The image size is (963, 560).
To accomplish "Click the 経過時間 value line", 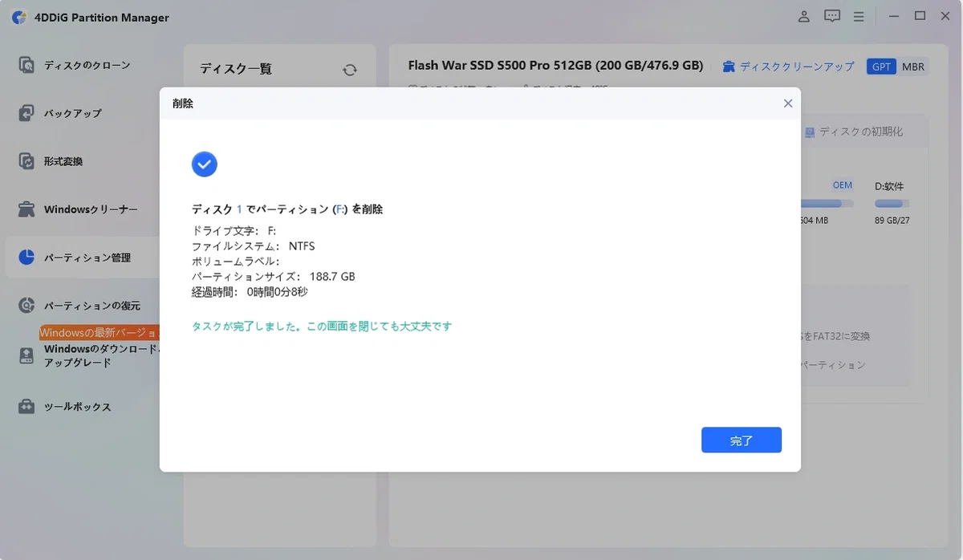I will [250, 292].
